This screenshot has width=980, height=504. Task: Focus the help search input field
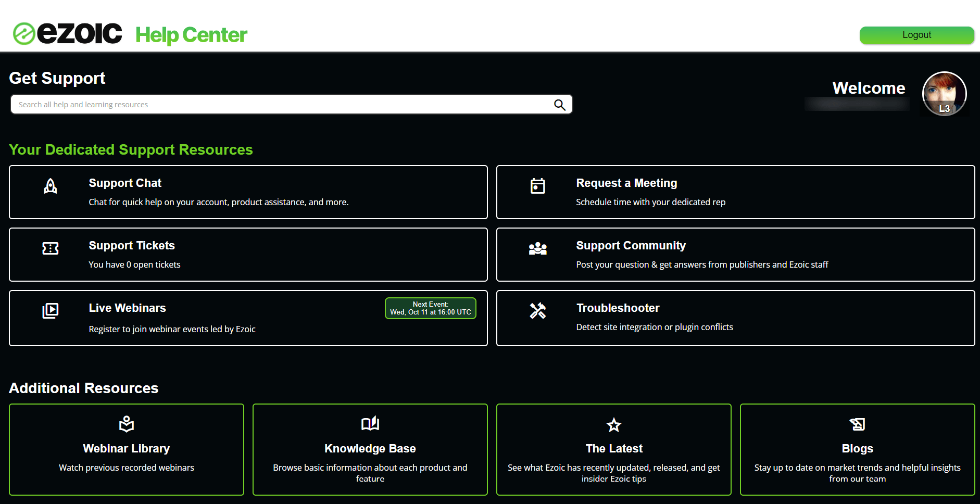(292, 104)
